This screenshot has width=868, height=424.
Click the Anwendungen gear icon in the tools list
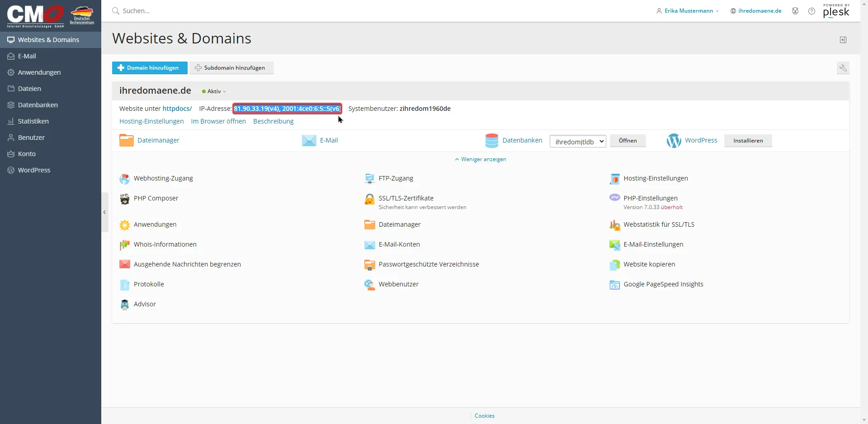click(x=125, y=225)
